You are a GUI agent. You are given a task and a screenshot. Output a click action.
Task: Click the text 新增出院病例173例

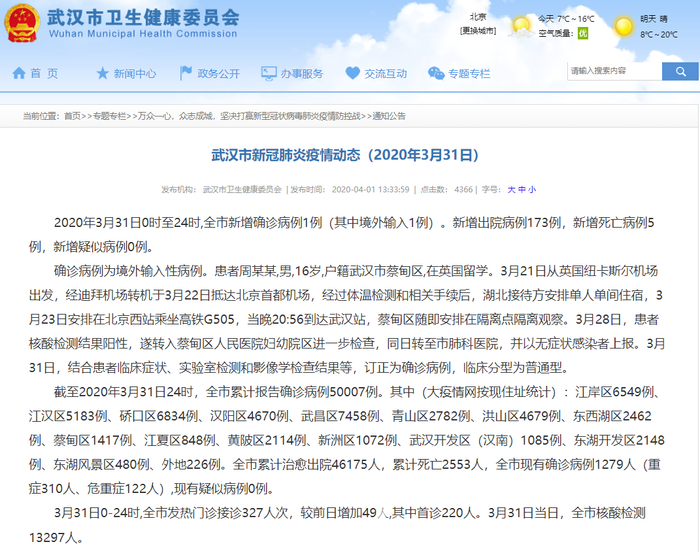pyautogui.click(x=507, y=223)
